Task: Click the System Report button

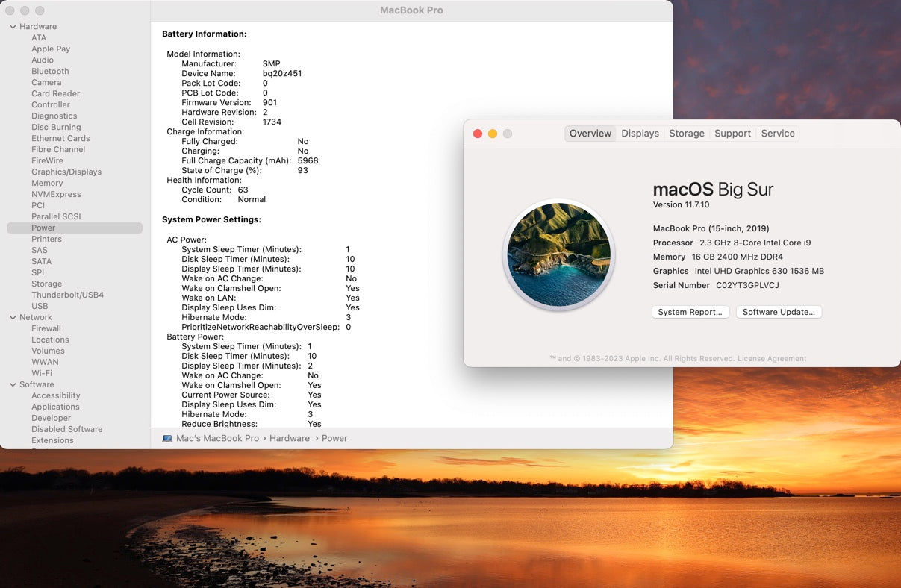Action: (690, 312)
